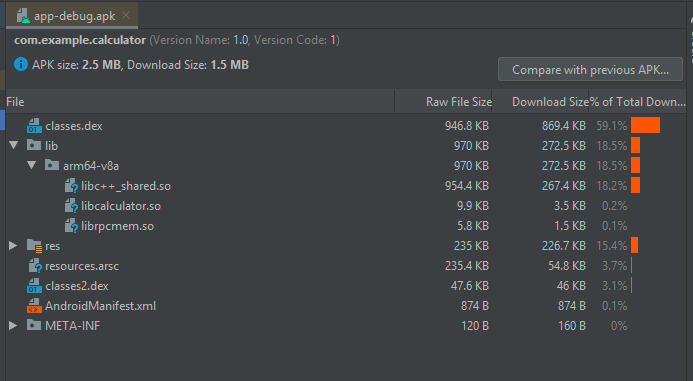The width and height of the screenshot is (693, 381).
Task: Click the librpcmem.so file icon
Action: (x=71, y=226)
